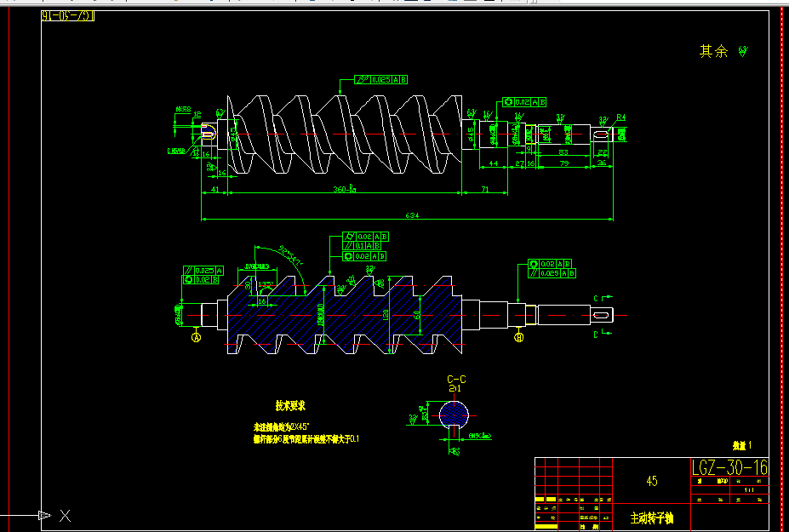Pick the 83 dimension text
This screenshot has height=532, width=789.
click(563, 152)
